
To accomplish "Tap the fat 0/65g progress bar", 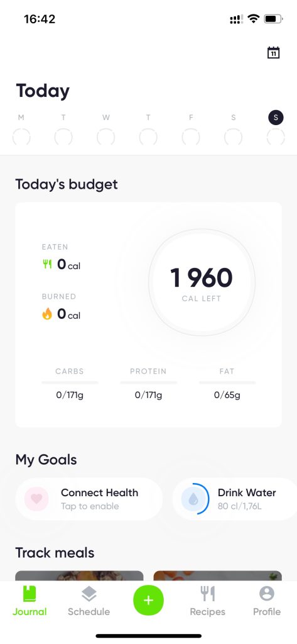I will click(227, 382).
